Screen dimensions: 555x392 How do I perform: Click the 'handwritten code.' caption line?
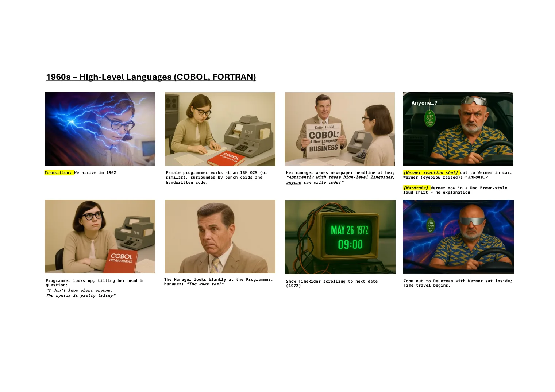pos(187,183)
